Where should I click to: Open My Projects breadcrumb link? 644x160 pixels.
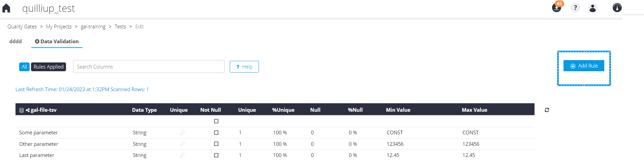pos(59,27)
